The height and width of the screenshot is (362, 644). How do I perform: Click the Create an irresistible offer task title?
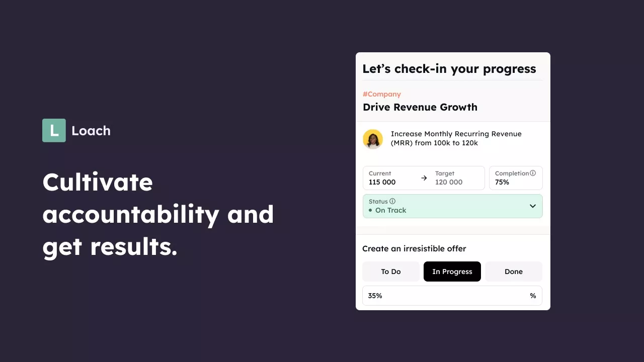click(414, 248)
